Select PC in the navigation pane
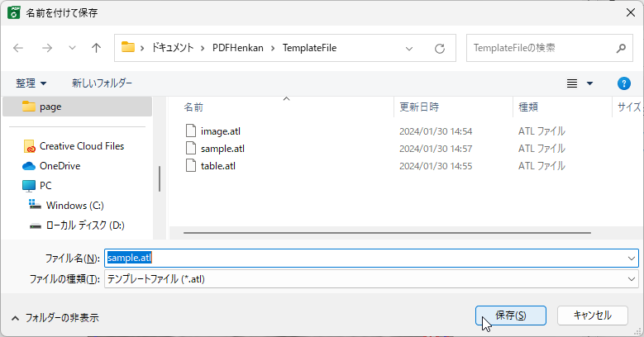This screenshot has width=644, height=337. pos(37,186)
